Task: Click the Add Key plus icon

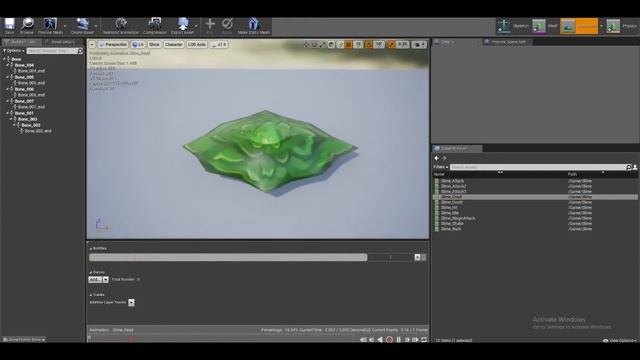Action: click(210, 26)
